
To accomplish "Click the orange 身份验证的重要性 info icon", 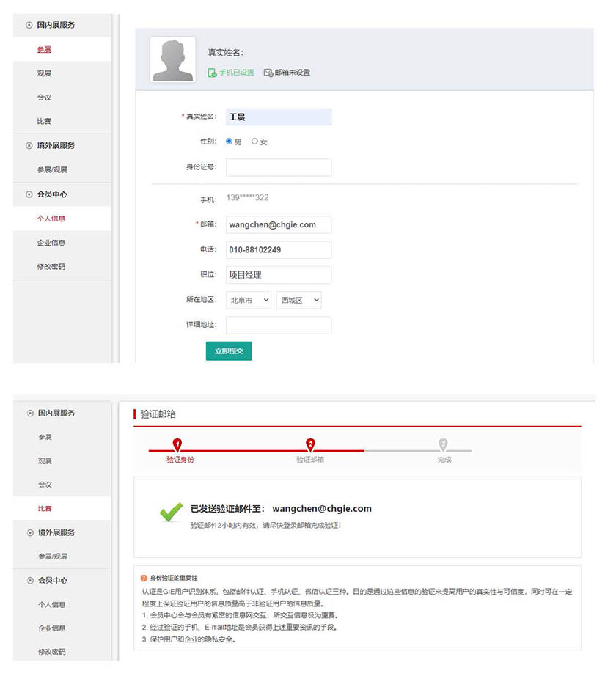I will click(x=144, y=578).
